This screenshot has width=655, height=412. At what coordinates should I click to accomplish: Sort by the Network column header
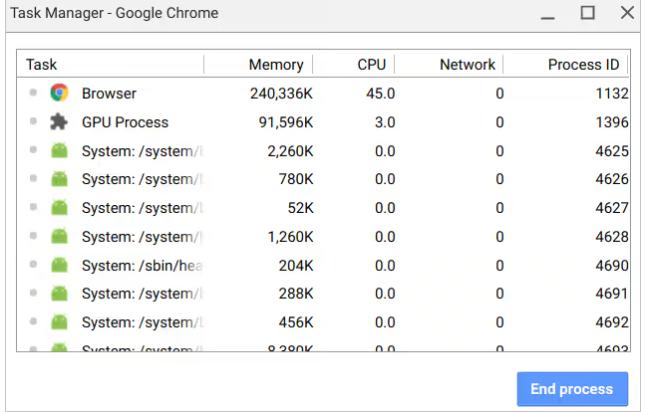[x=467, y=65]
